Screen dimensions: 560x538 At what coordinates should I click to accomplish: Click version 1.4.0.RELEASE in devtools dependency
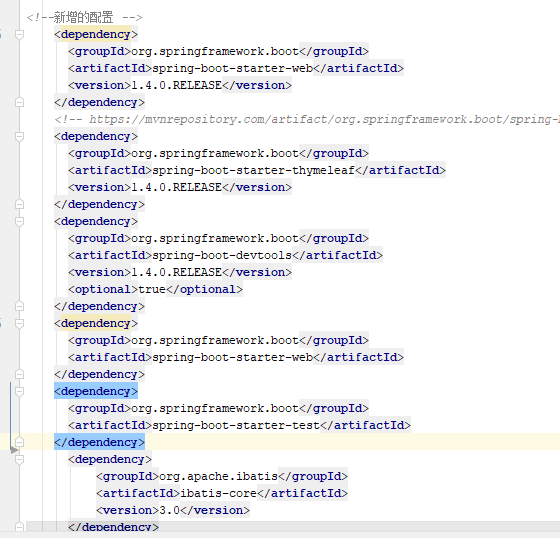176,273
